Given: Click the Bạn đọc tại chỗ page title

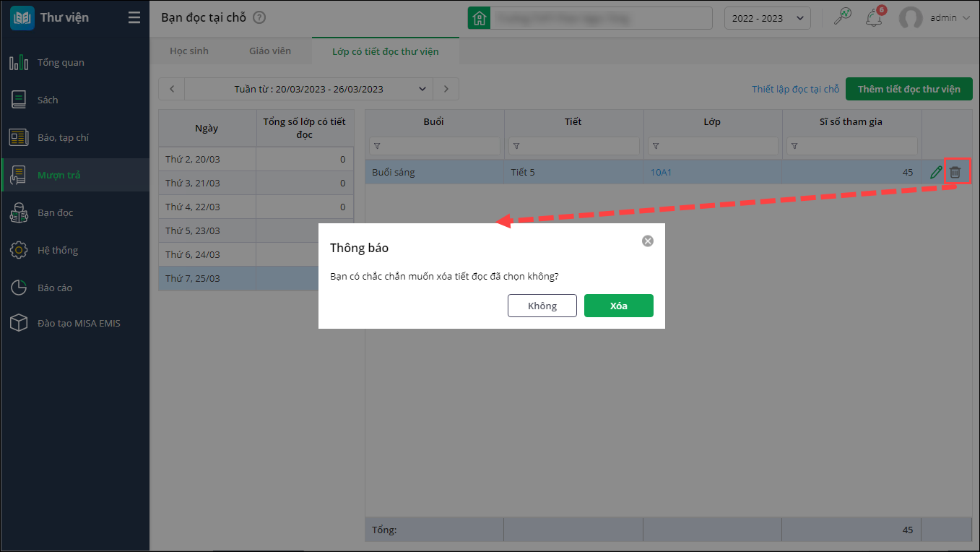Looking at the screenshot, I should pos(204,18).
